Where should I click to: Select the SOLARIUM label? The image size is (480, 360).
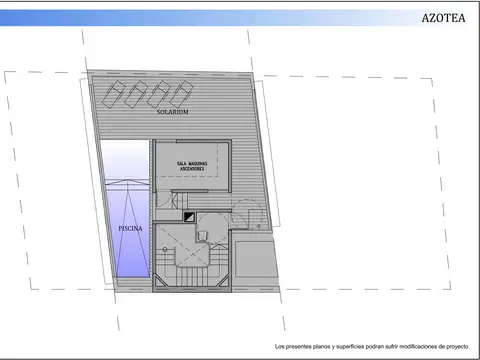(173, 112)
